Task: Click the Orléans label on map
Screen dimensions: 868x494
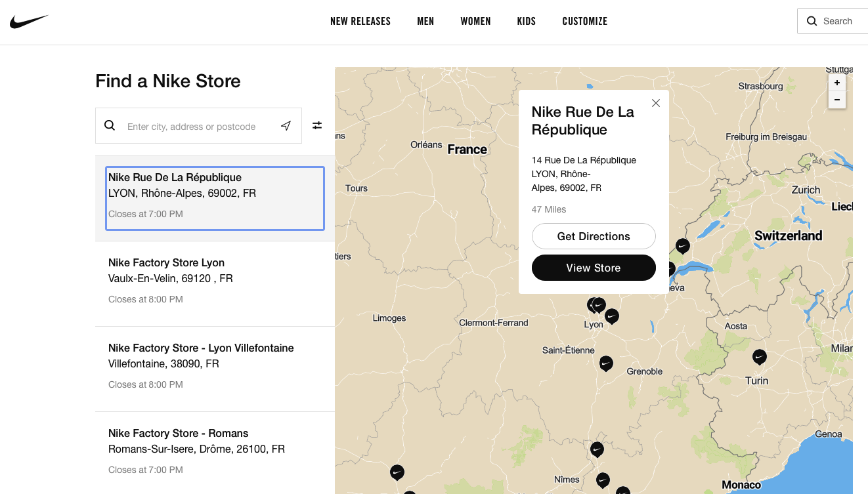Action: point(426,144)
